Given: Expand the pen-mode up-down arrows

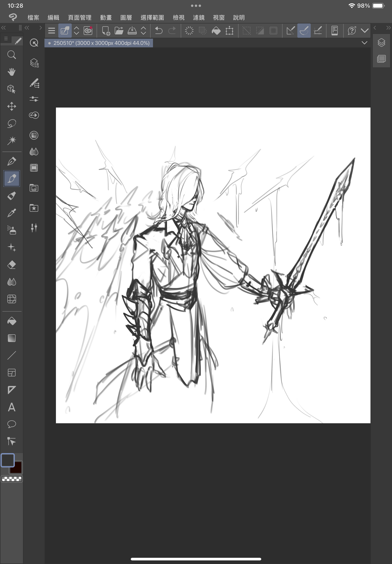Looking at the screenshot, I should (76, 31).
